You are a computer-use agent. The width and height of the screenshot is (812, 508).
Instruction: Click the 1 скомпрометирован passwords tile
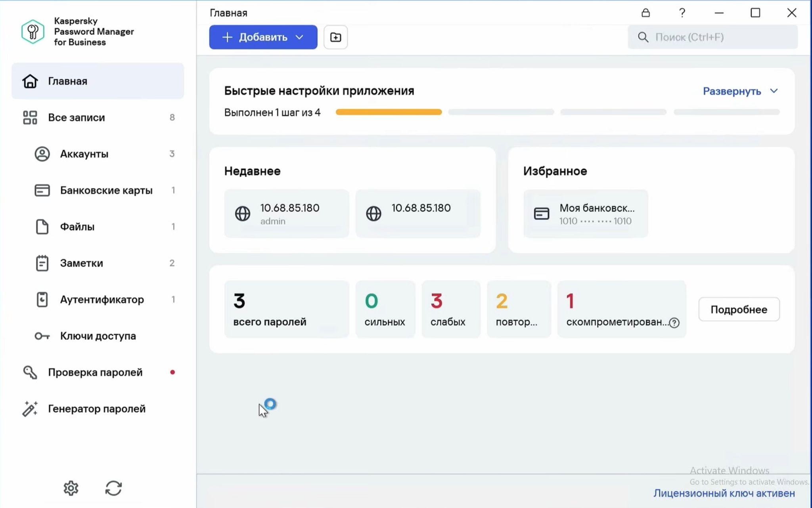tap(622, 309)
